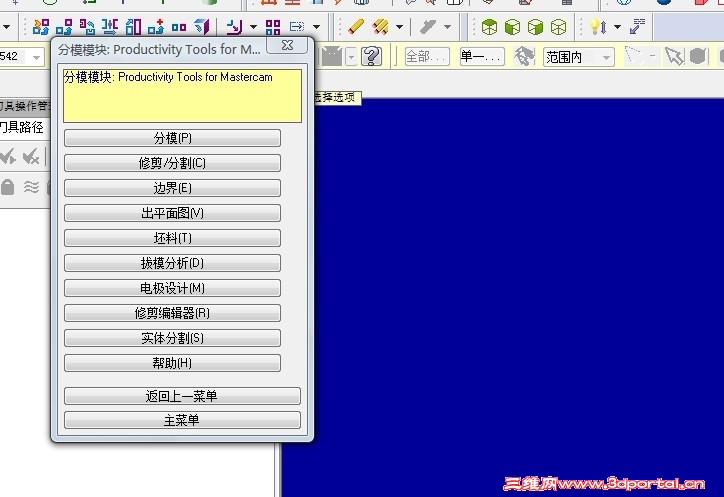Select fourth green cube wireframe view icon
The height and width of the screenshot is (497, 724).
pos(559,27)
